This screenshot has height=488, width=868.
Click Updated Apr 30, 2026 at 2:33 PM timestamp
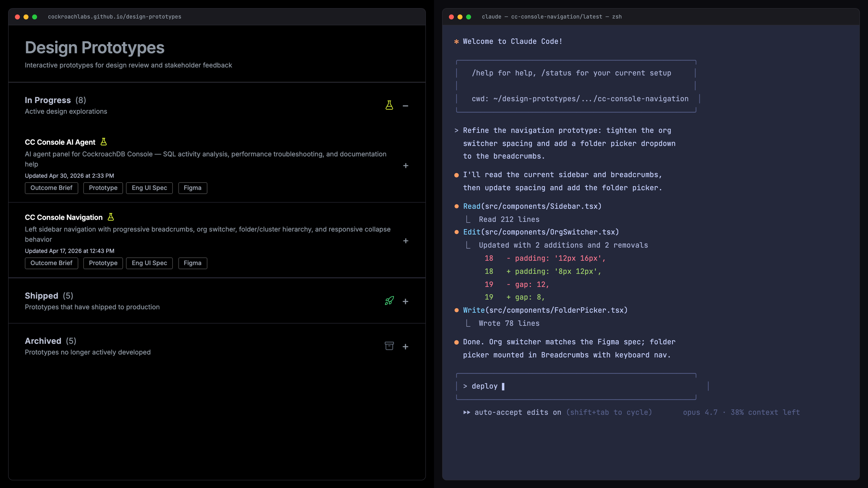tap(69, 176)
